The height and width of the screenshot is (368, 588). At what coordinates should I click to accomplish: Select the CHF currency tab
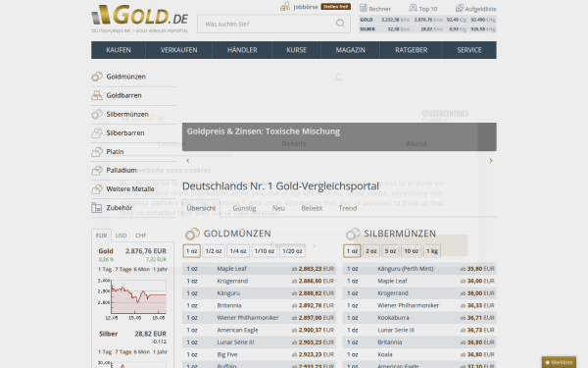tap(140, 236)
